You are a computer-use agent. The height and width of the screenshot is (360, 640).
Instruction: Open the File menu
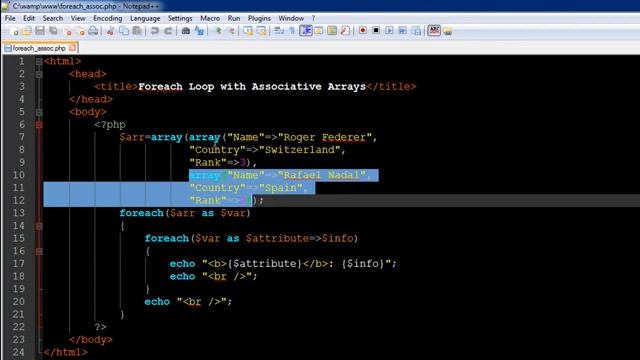click(10, 18)
